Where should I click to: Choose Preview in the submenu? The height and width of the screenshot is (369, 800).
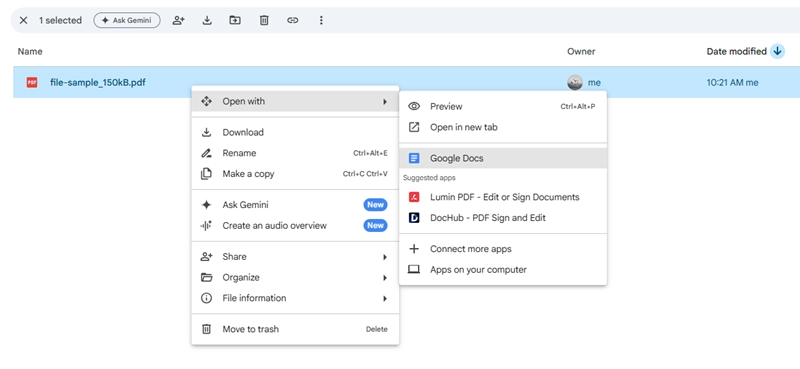[x=503, y=107]
